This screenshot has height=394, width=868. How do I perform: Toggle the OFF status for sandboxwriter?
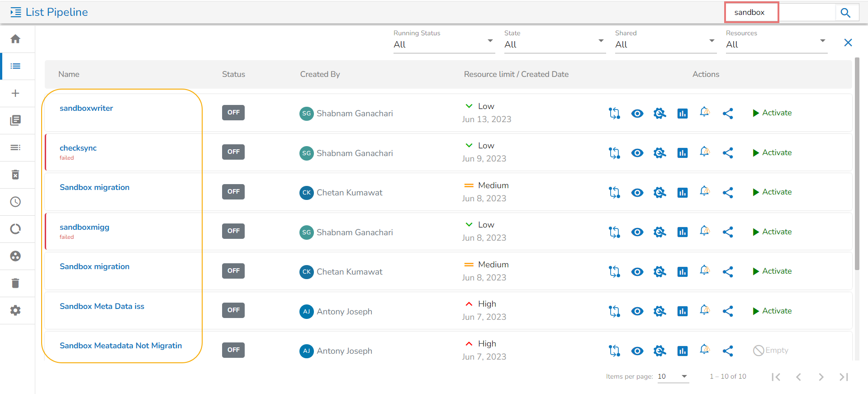233,113
